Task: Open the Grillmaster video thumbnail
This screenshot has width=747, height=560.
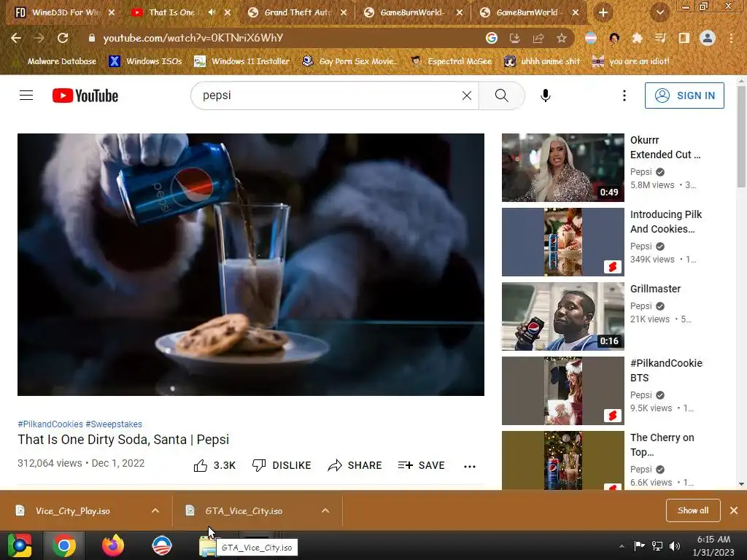Action: [x=562, y=316]
